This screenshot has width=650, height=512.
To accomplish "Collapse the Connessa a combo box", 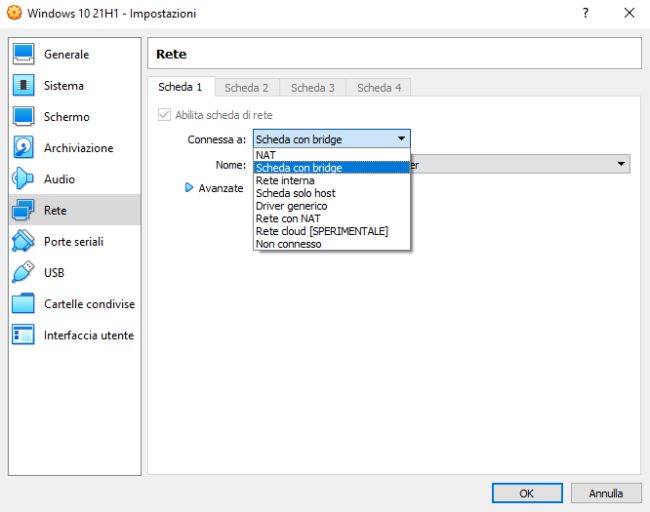I will [x=332, y=139].
